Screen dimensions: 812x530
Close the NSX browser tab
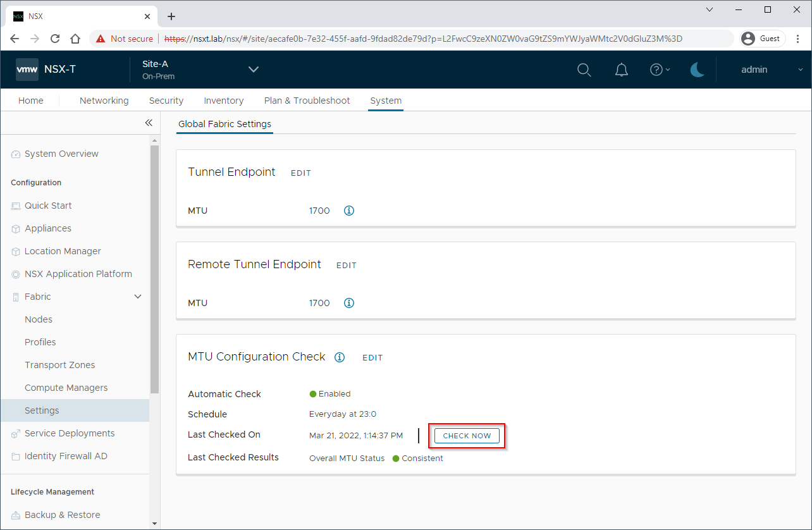pos(147,16)
